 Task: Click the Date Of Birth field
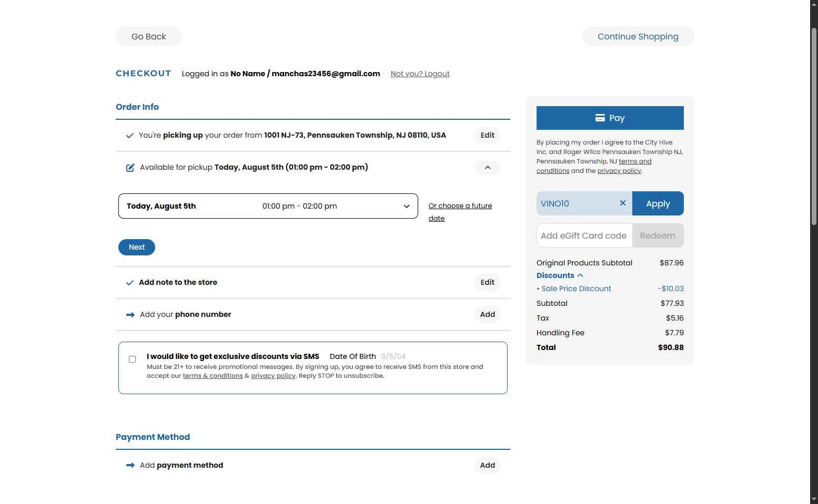click(x=393, y=356)
